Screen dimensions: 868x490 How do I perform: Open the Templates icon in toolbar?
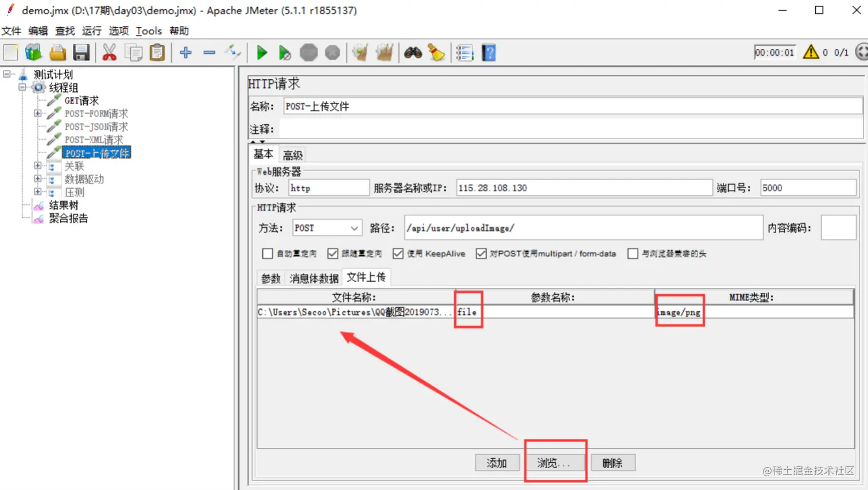tap(33, 53)
